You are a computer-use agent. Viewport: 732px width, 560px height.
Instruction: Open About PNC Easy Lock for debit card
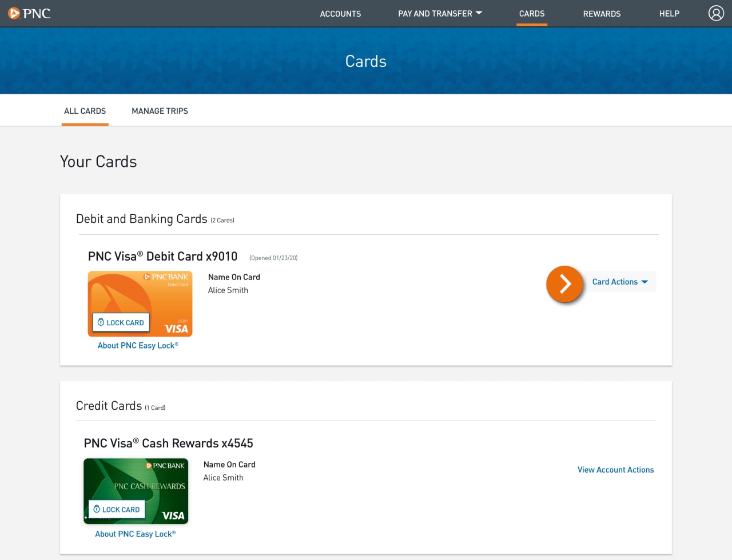(138, 345)
